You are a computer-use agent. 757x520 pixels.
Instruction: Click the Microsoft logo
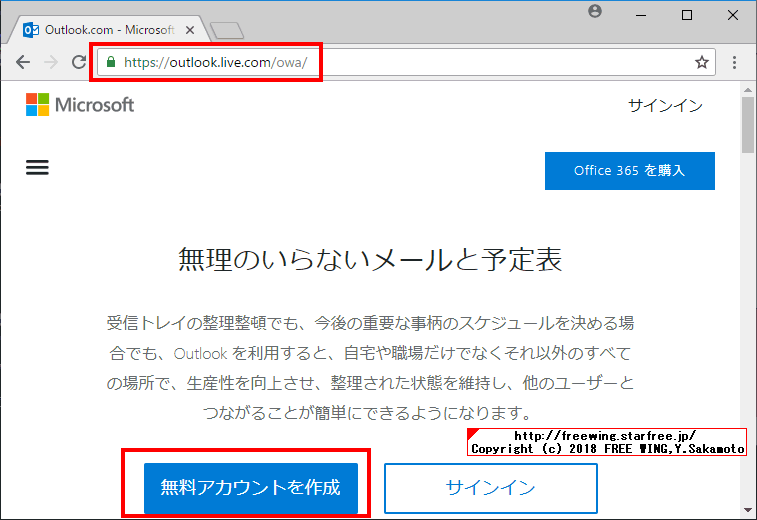click(80, 105)
